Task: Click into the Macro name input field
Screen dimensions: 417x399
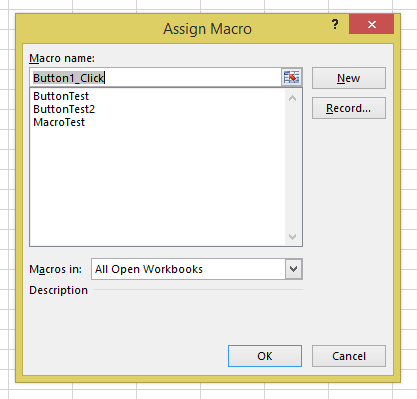Action: 156,78
